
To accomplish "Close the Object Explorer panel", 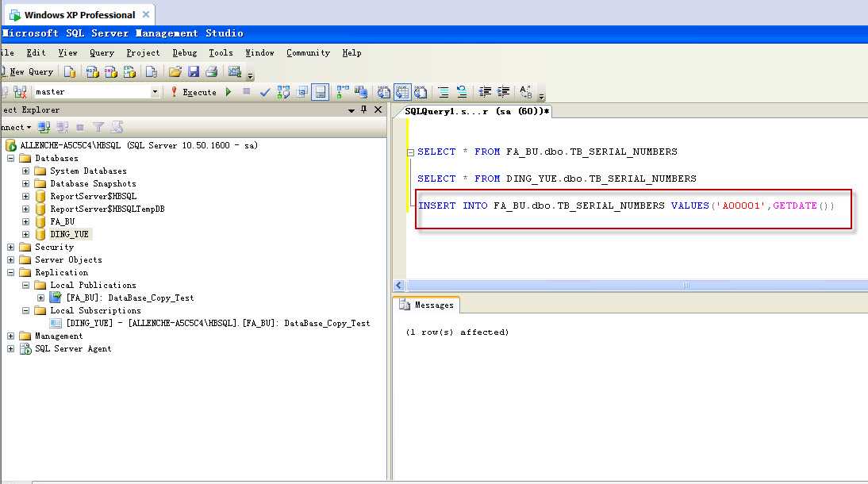I will click(x=378, y=109).
